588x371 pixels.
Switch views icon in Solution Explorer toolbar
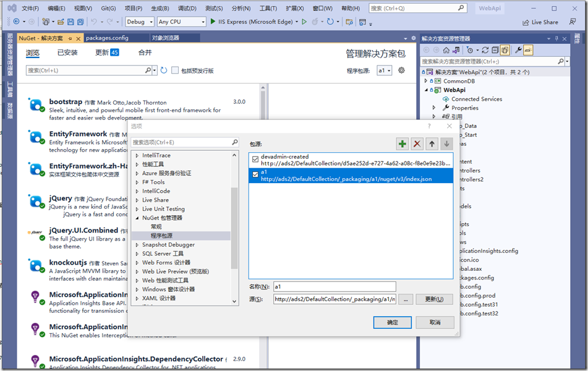(x=456, y=50)
